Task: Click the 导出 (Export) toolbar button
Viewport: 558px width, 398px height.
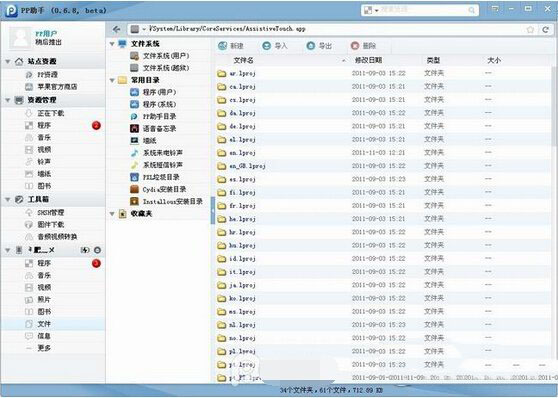Action: tap(319, 46)
